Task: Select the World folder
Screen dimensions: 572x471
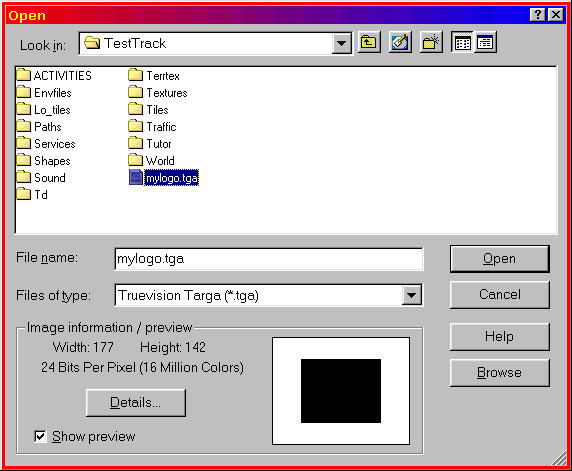Action: tap(151, 160)
